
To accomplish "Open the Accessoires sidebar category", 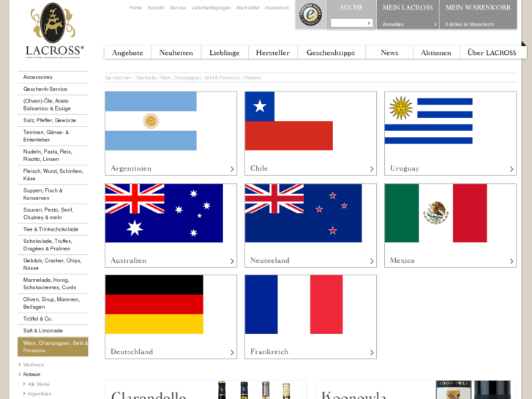I will pos(53,77).
